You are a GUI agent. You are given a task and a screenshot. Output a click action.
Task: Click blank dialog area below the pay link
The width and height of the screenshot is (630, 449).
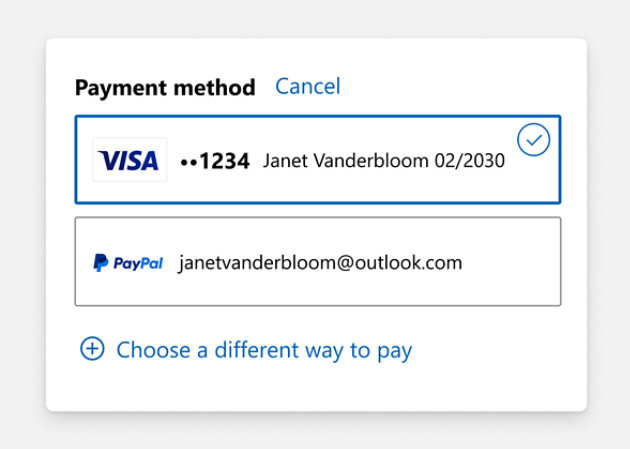pos(316,390)
